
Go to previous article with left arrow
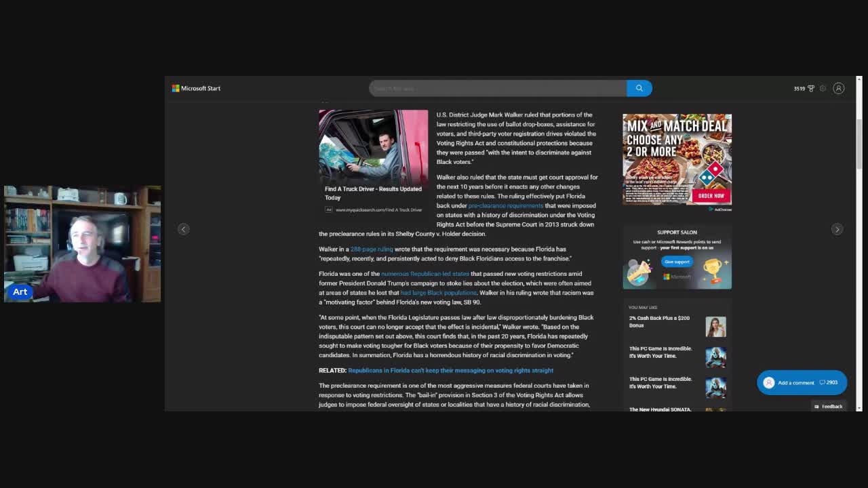pos(183,229)
